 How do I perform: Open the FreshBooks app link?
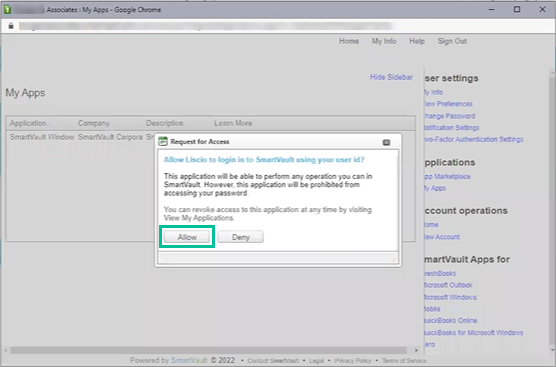coord(440,273)
